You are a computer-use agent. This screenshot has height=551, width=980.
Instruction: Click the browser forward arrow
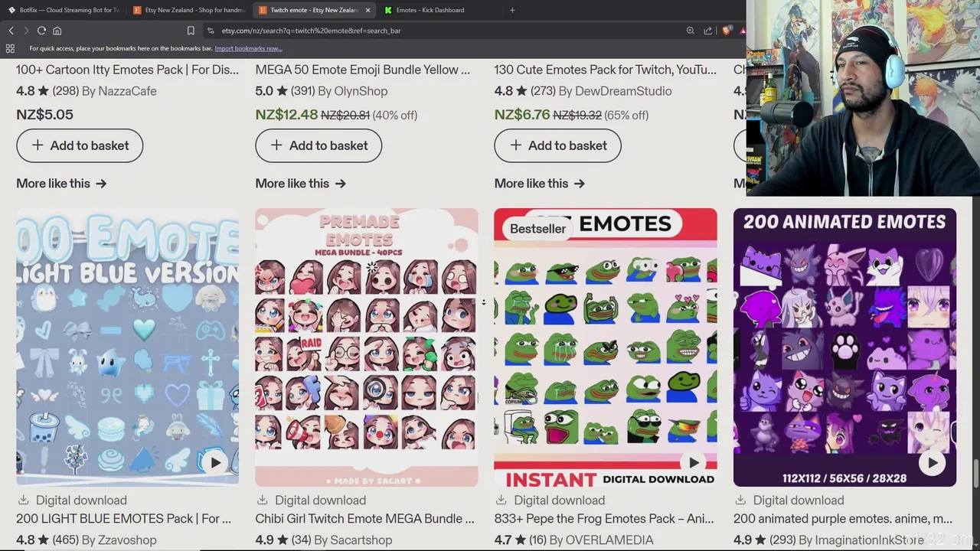click(x=26, y=31)
